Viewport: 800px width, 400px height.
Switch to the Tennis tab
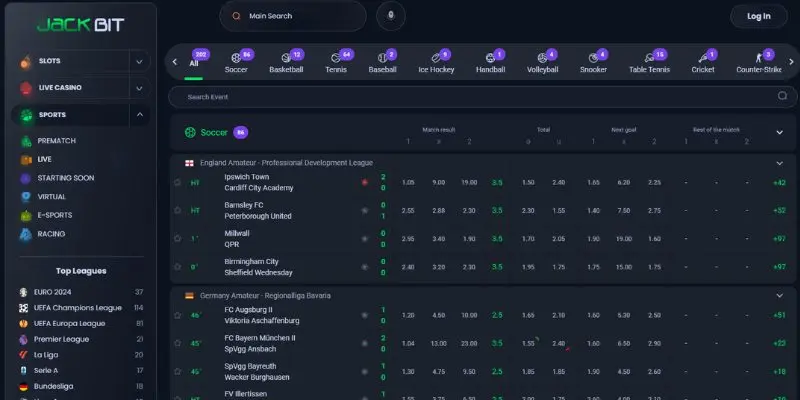tap(336, 63)
